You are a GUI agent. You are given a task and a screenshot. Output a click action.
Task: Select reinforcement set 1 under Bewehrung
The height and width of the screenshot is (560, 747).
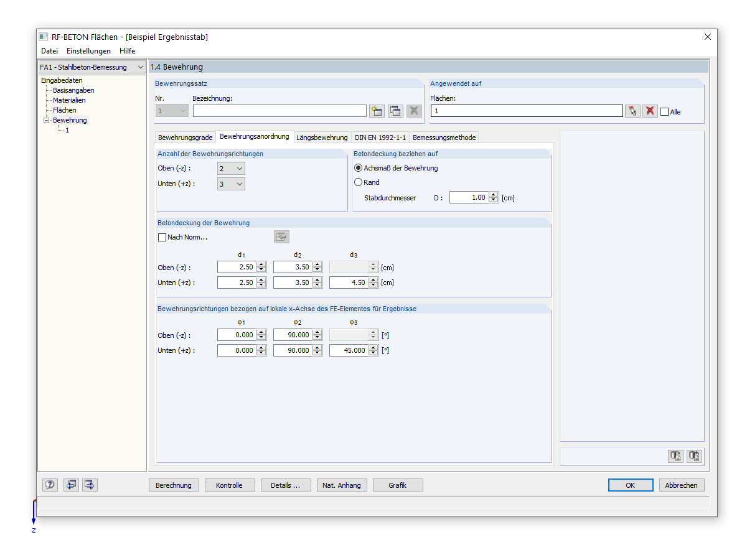click(x=67, y=130)
